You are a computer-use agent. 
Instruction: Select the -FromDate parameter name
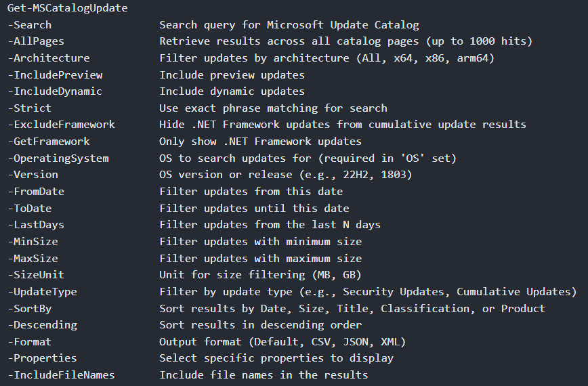point(37,192)
